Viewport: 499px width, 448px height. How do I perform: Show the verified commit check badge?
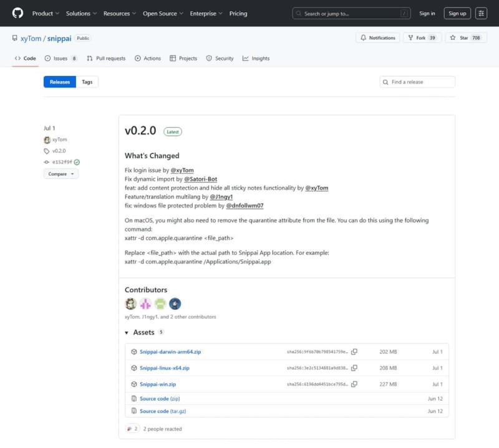coord(77,162)
